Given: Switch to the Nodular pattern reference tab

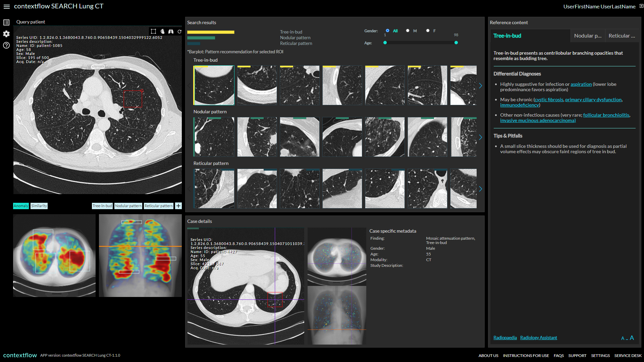Looking at the screenshot, I should pos(587,36).
